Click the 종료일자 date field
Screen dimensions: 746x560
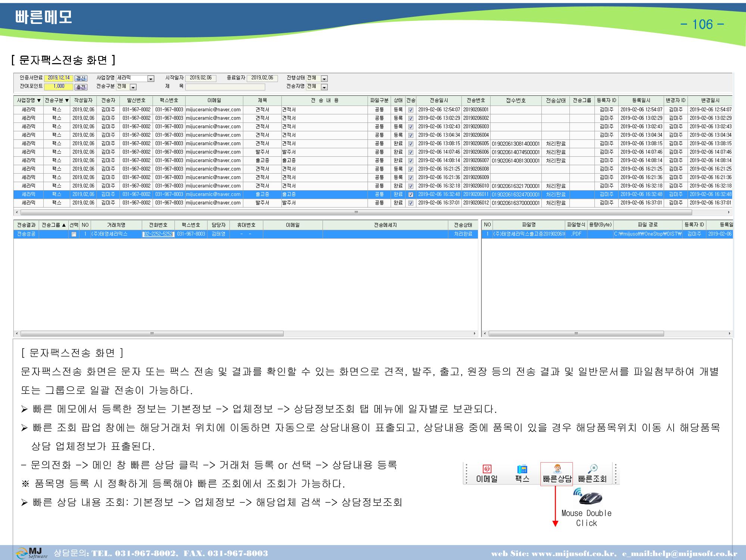[x=262, y=78]
